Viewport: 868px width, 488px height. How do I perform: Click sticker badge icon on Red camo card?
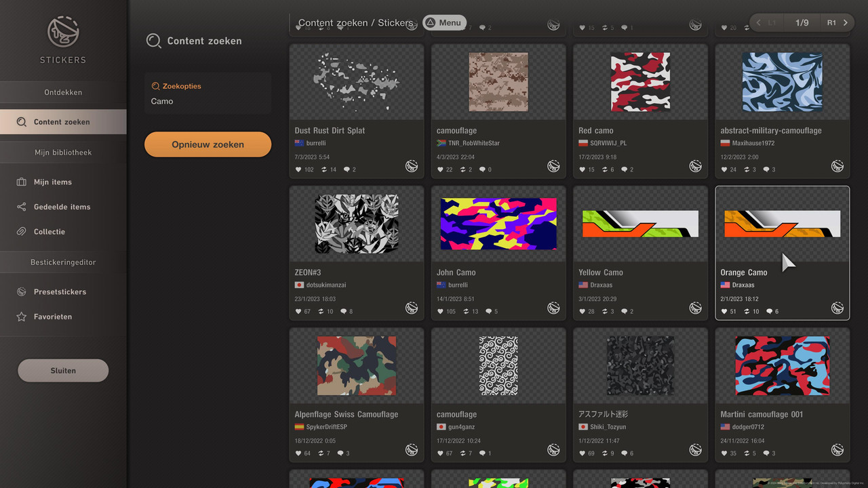click(696, 166)
